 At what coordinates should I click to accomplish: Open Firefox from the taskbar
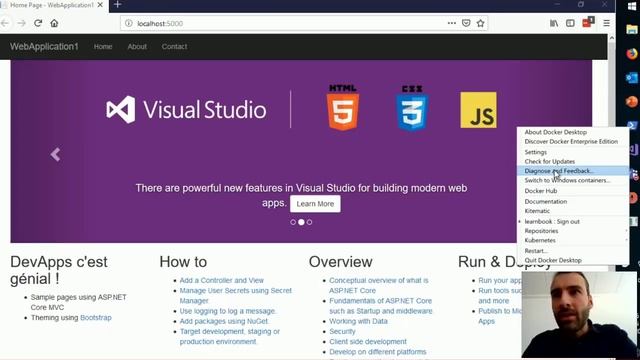(x=632, y=54)
